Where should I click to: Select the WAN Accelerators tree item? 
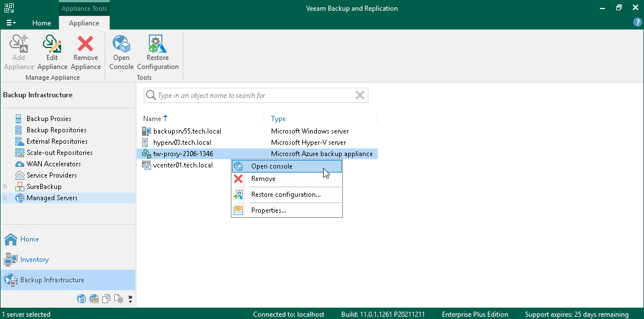53,164
